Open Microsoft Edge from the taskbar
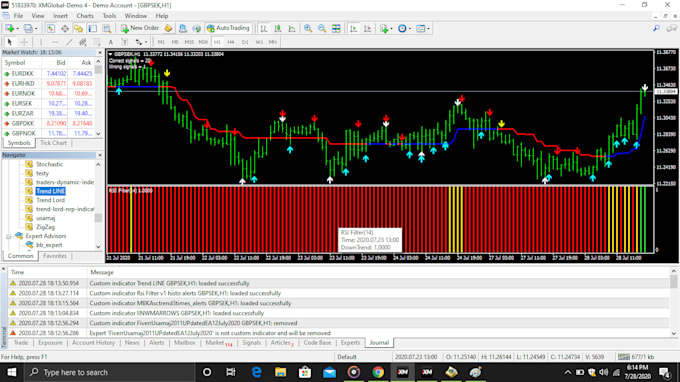The height and width of the screenshot is (382, 680). (x=256, y=372)
